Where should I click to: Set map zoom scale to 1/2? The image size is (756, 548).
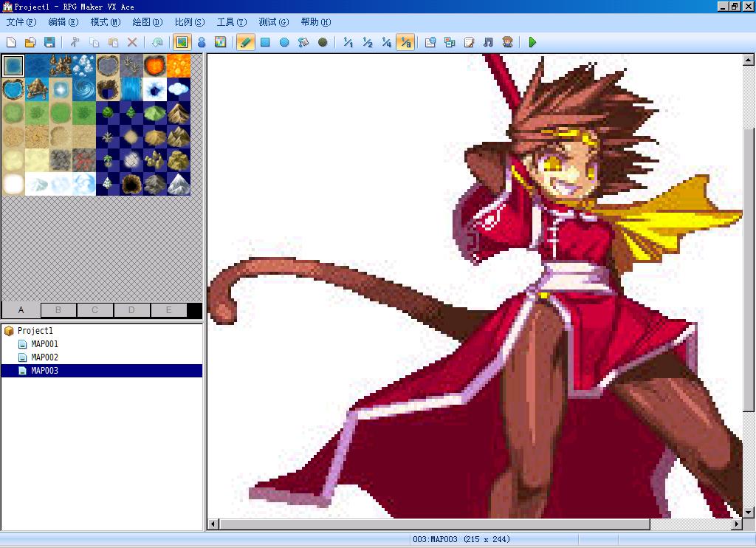[368, 42]
